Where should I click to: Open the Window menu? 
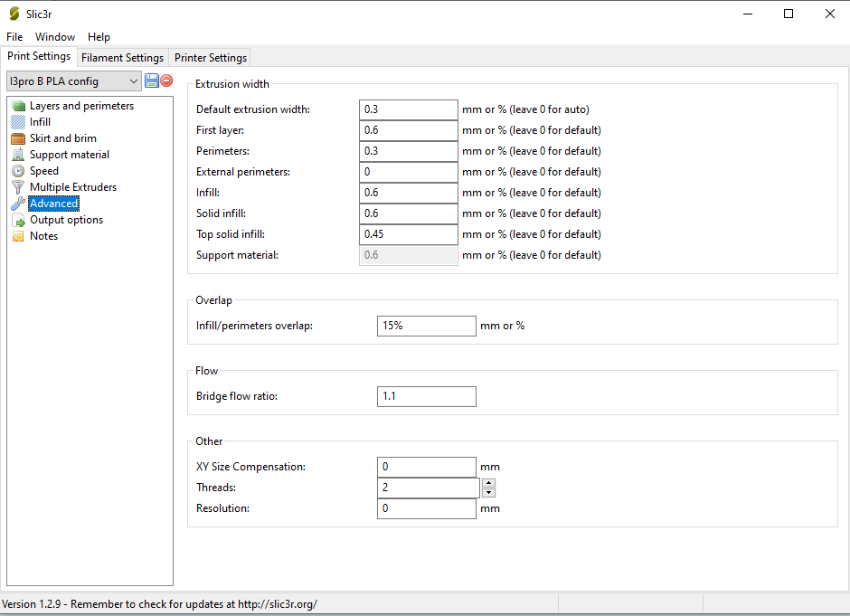[55, 37]
